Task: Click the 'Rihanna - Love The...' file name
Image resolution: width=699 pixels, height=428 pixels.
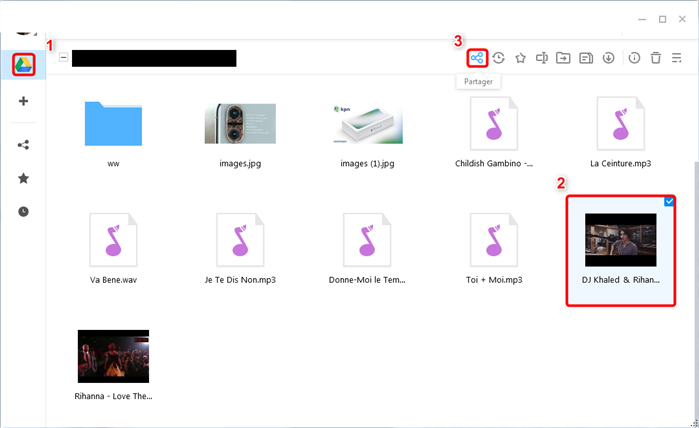Action: [113, 396]
